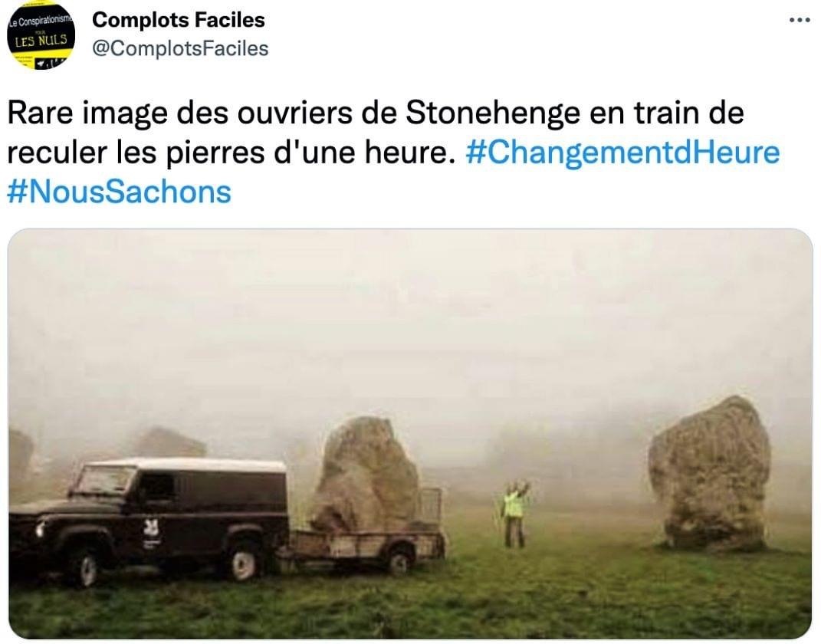Screen dimensions: 821x644
Task: Open the #ChangementdHeure hashtag
Action: point(622,153)
